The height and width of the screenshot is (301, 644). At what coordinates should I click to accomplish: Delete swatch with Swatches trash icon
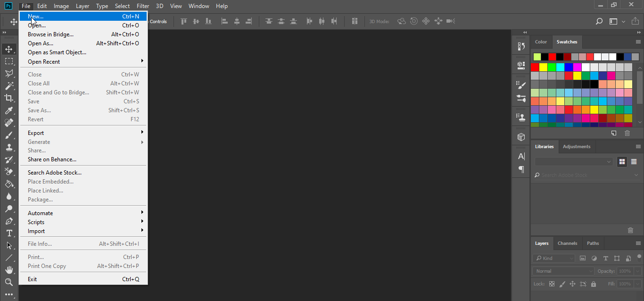pyautogui.click(x=627, y=133)
